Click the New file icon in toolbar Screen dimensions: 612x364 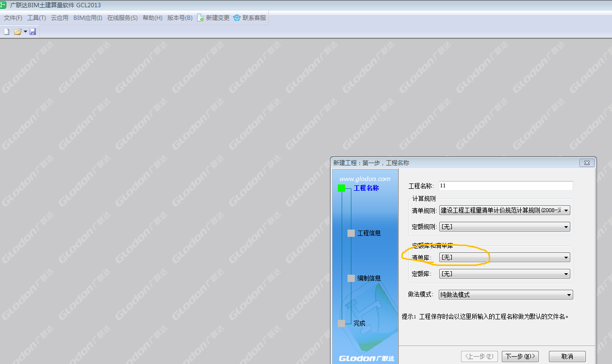[6, 32]
